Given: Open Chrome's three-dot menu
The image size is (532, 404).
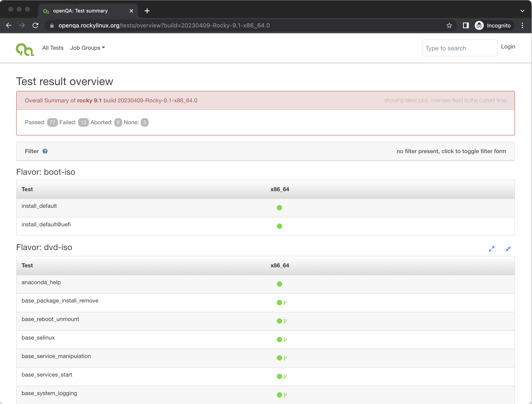Looking at the screenshot, I should [522, 25].
